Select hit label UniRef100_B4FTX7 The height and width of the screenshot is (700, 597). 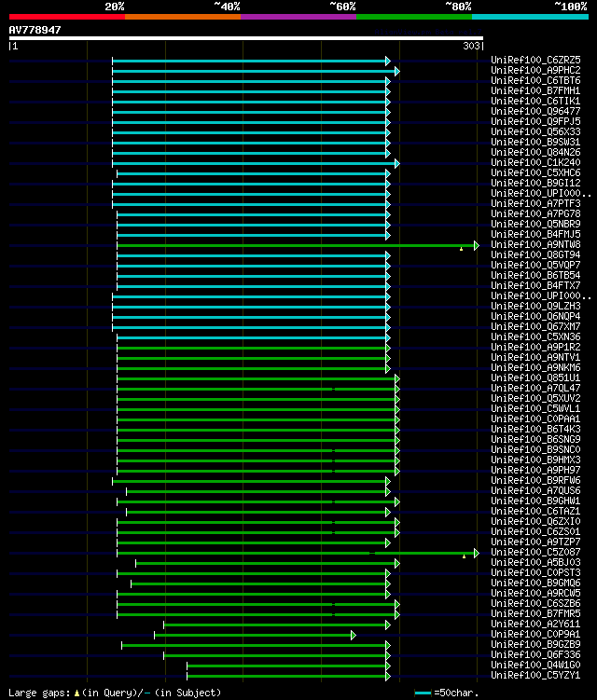pyautogui.click(x=535, y=286)
